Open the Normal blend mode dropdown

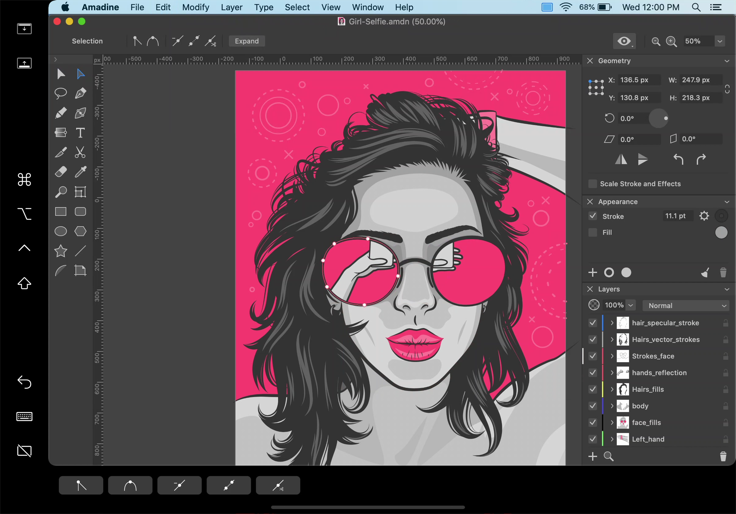686,306
